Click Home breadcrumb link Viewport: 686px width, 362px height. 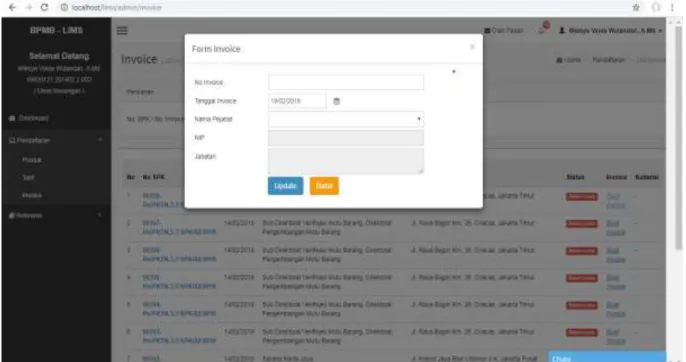[568, 60]
